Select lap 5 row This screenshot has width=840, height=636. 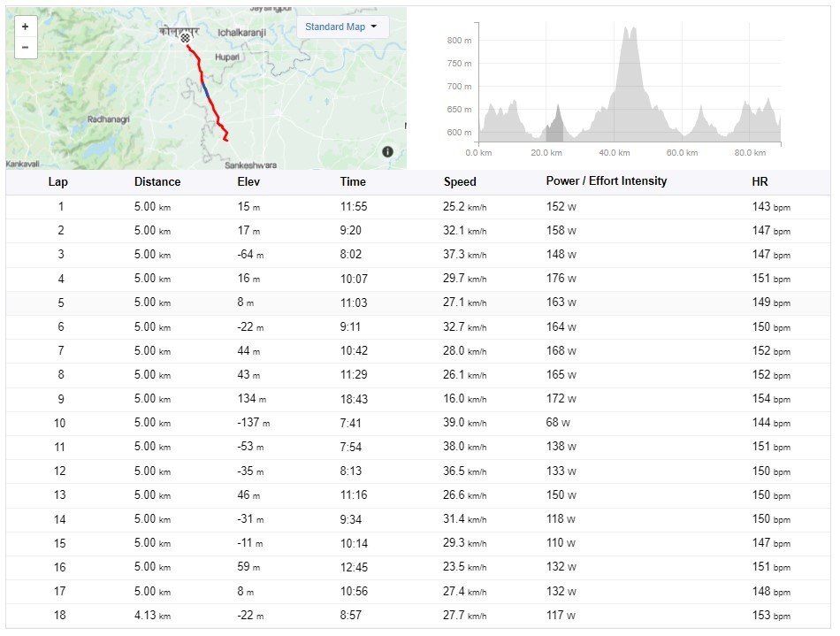point(419,303)
